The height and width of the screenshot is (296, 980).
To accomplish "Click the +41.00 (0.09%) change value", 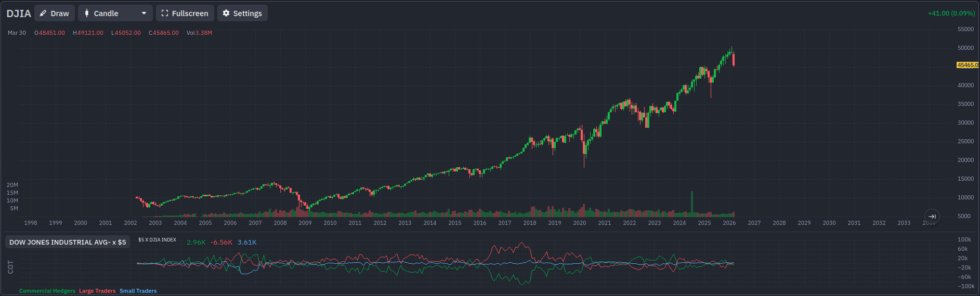I will click(951, 14).
